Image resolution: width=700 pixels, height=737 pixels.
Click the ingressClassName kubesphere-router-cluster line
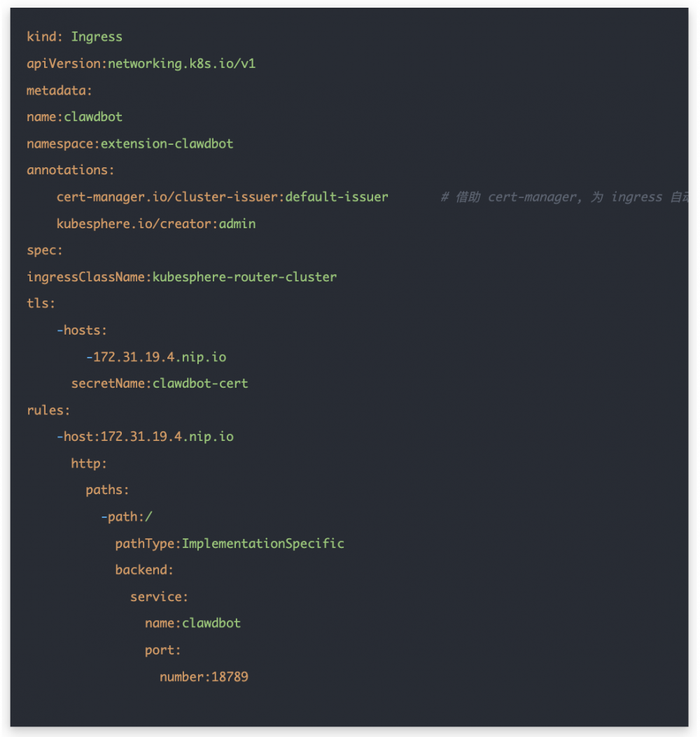pyautogui.click(x=181, y=277)
